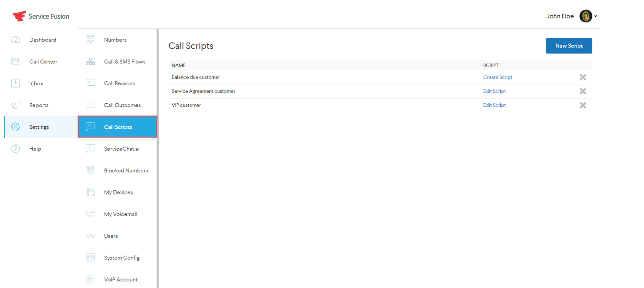The height and width of the screenshot is (288, 644).
Task: Click the New Script button
Action: click(x=569, y=46)
